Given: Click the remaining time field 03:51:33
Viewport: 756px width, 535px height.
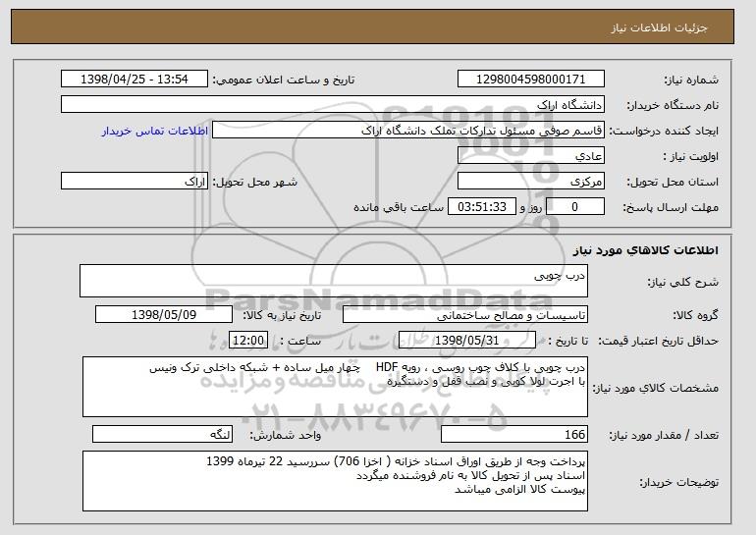Looking at the screenshot, I should click(482, 207).
